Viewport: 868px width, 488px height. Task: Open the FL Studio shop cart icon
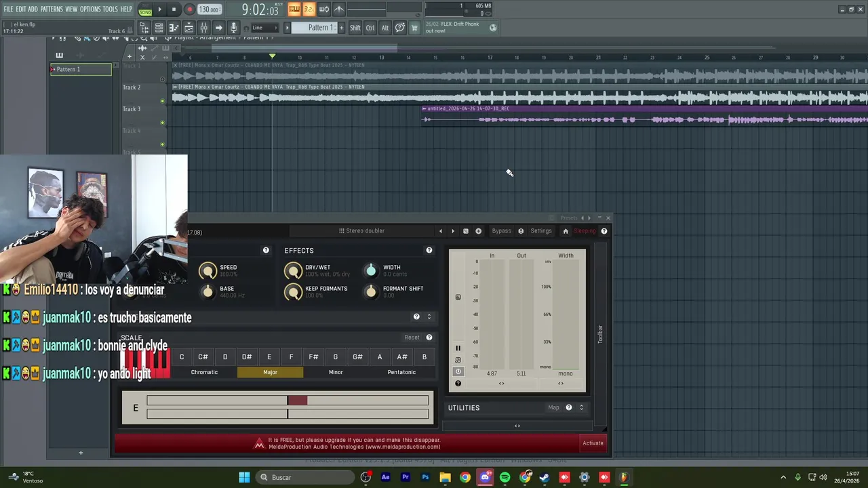414,28
